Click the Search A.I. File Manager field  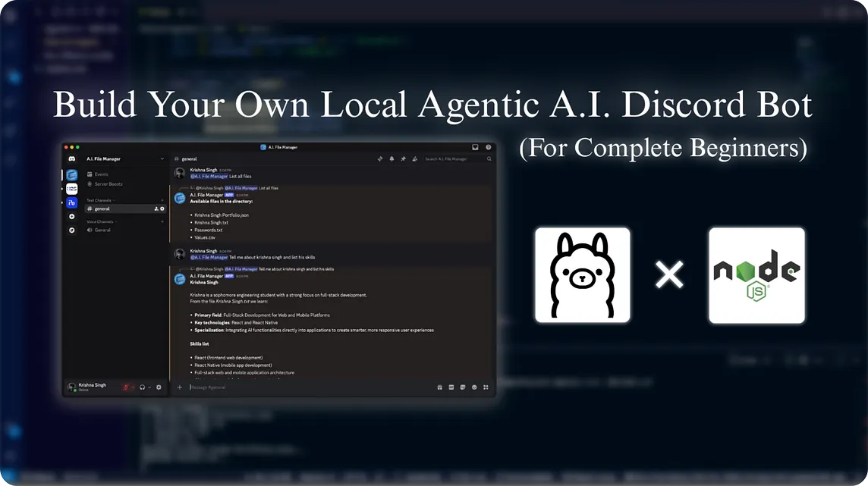[x=458, y=158]
